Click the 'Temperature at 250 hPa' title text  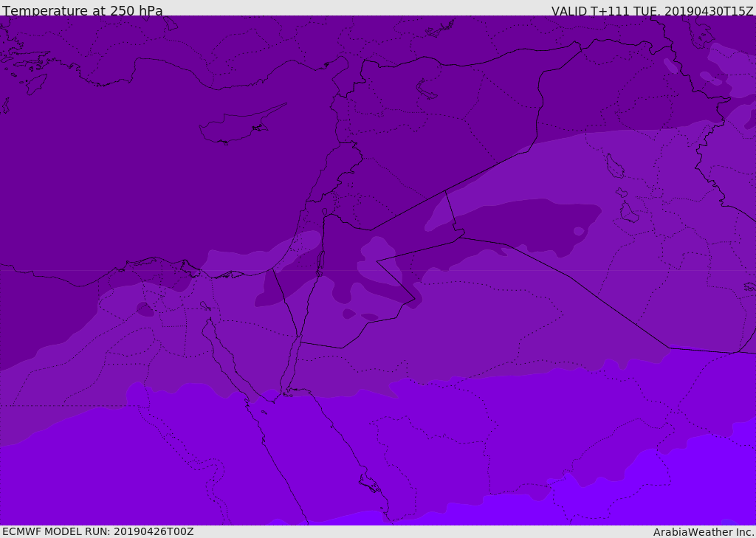(83, 10)
